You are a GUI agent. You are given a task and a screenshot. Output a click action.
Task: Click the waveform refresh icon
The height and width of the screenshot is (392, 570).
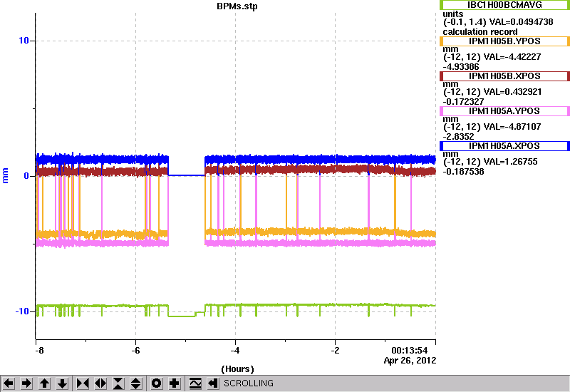[x=195, y=383]
